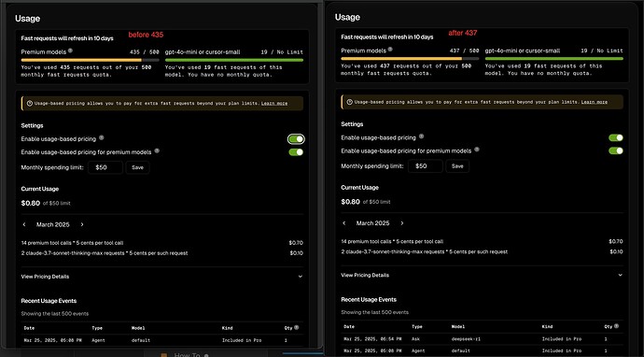Viewport: 644px width, 357px height.
Task: Click info icon beside Enable usage-based pricing, right panel
Action: click(x=421, y=136)
